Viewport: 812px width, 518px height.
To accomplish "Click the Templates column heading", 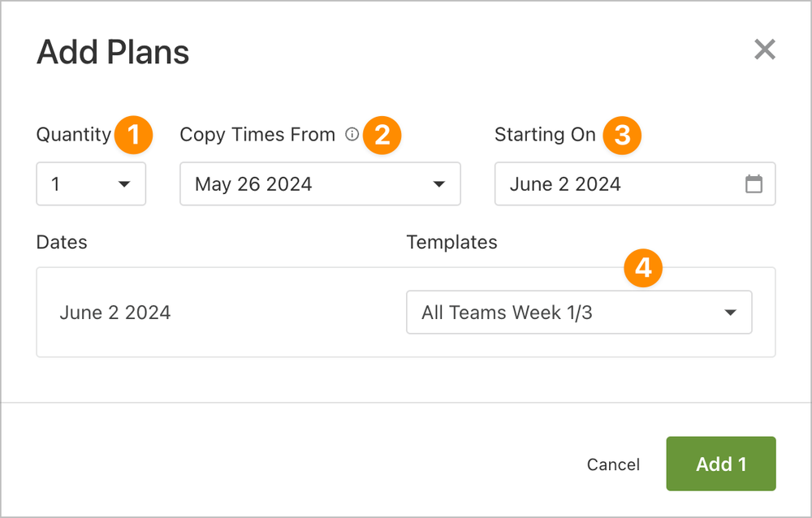I will point(451,242).
